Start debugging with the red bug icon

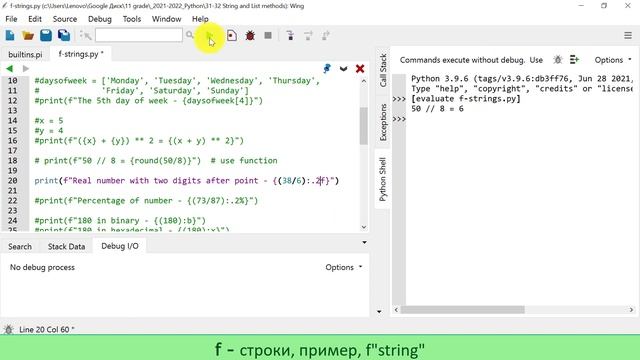(250, 36)
